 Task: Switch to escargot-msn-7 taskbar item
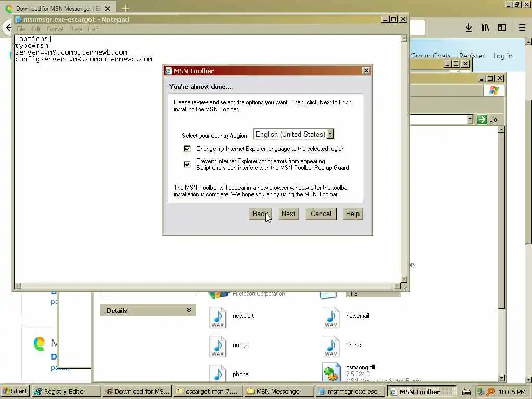pos(208,392)
